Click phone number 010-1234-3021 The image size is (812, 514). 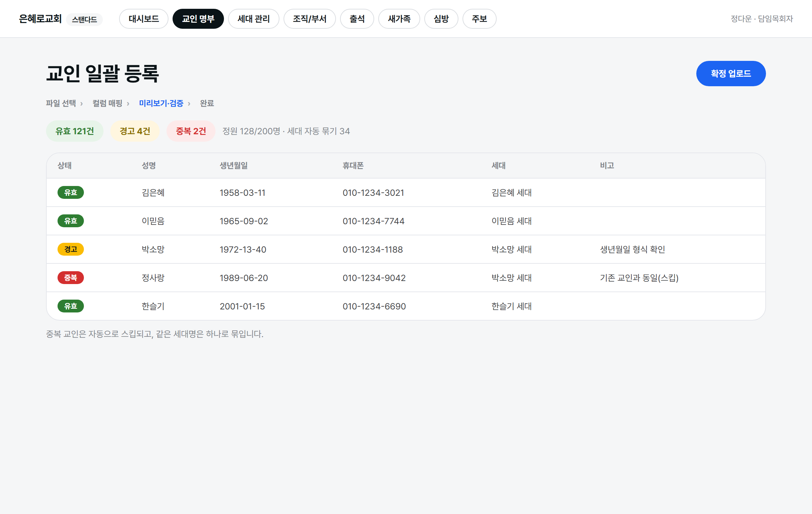[374, 193]
